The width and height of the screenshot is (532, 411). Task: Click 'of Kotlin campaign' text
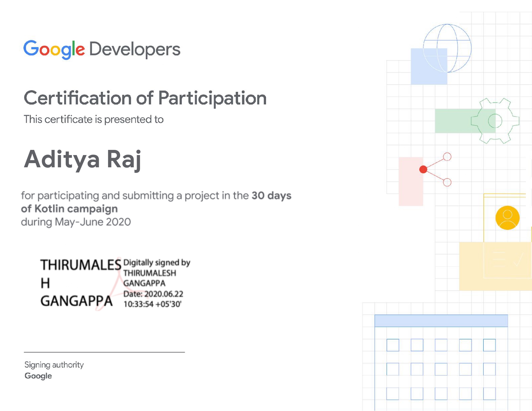(69, 209)
